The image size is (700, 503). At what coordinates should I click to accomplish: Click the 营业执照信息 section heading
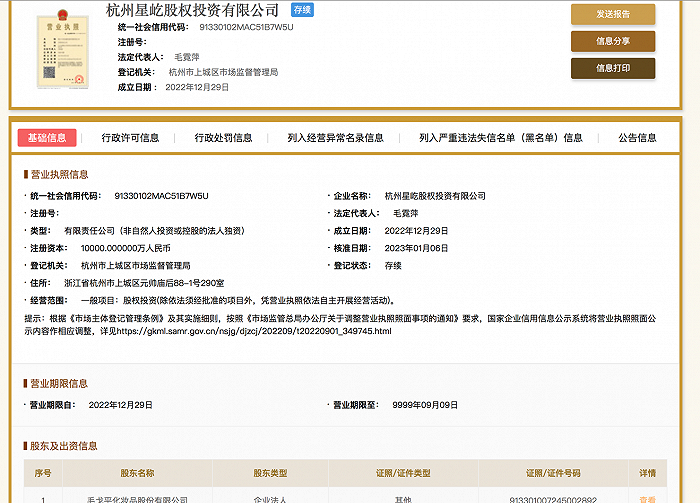59,175
